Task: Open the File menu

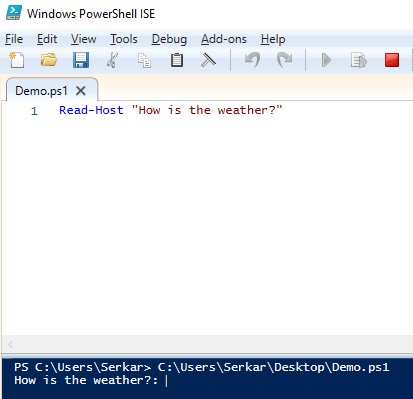Action: tap(14, 39)
